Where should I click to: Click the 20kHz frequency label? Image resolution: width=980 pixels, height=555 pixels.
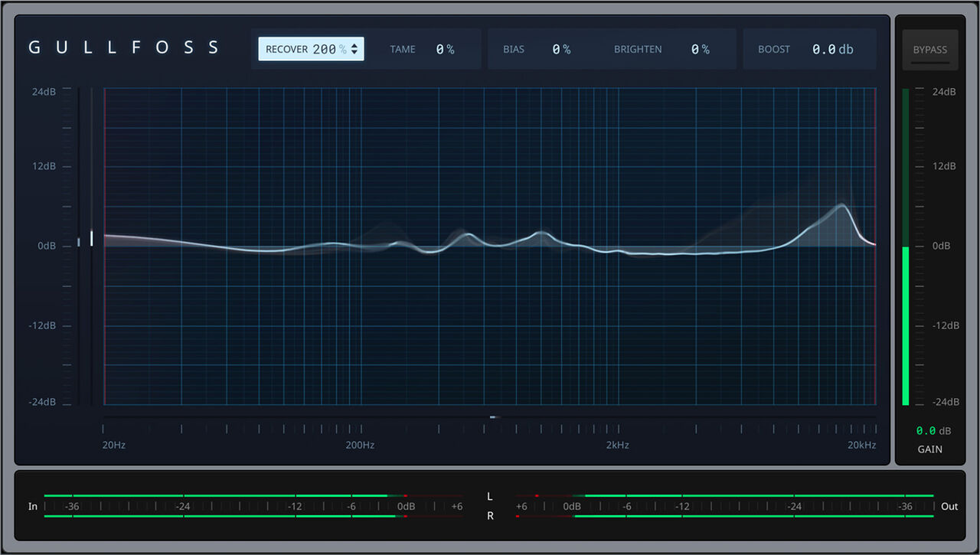[861, 444]
